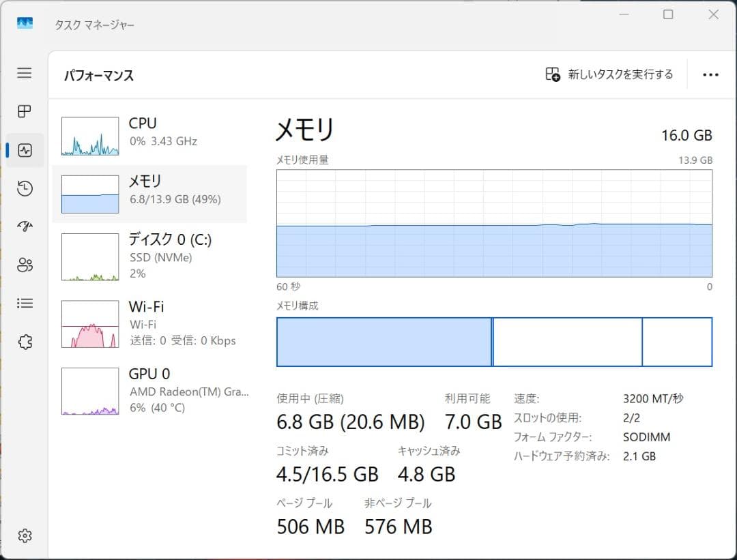Screen dimensions: 737x560
Task: Select the Wi-Fi performance panel
Action: [150, 324]
